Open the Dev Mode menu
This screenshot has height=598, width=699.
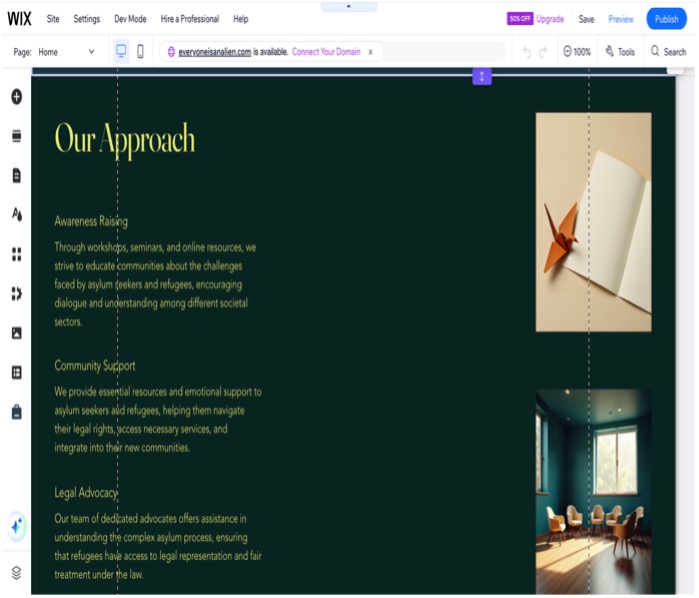pos(130,19)
